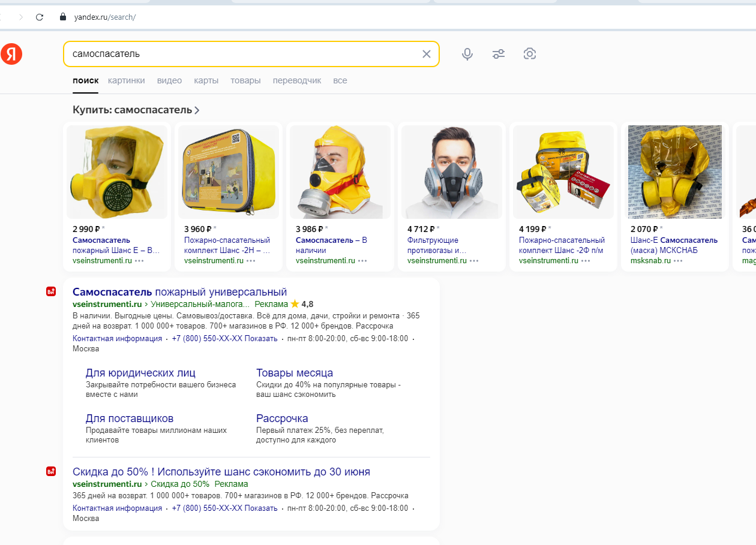Image resolution: width=756 pixels, height=545 pixels.
Task: Switch to the товары tab
Action: coord(245,80)
